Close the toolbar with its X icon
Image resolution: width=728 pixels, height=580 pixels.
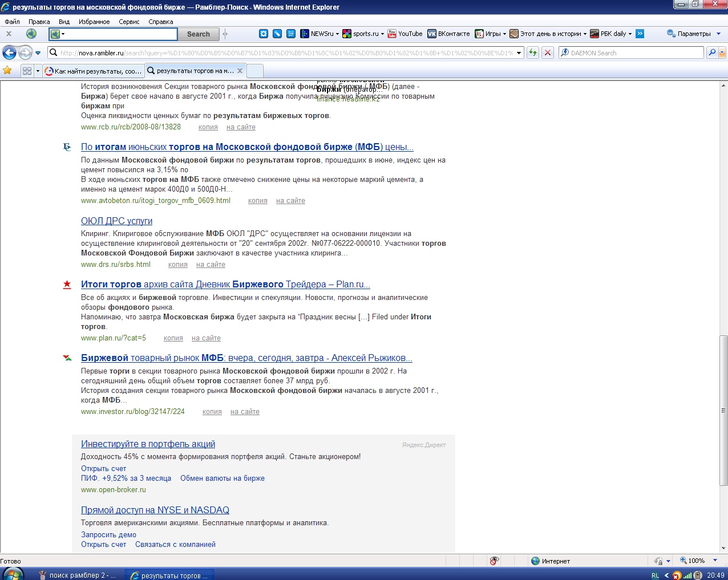tap(9, 34)
